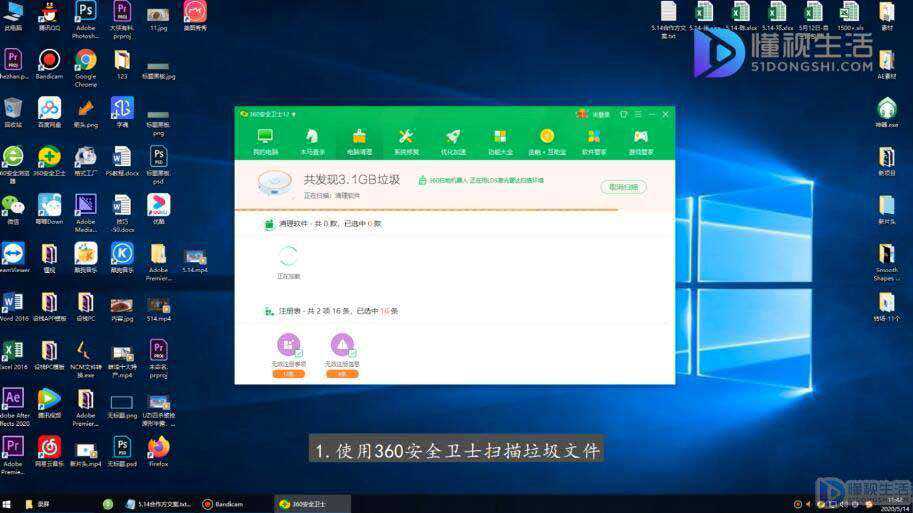
Task: Uncheck the first invalid registry item checkbox
Action: 299,353
